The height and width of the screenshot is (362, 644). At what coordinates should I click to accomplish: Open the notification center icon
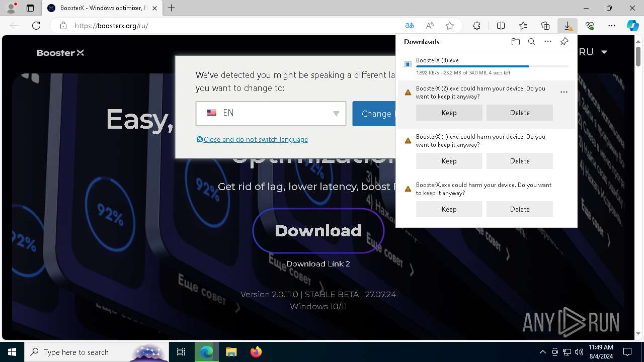click(x=627, y=352)
